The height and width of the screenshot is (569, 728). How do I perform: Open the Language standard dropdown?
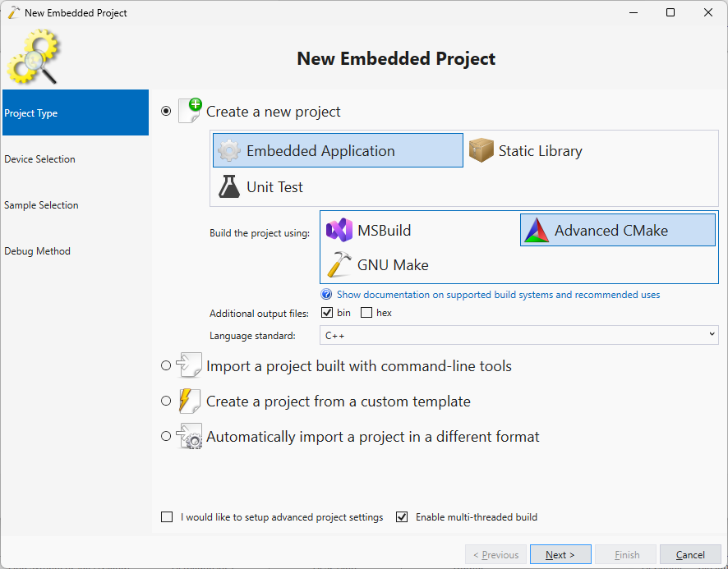518,335
